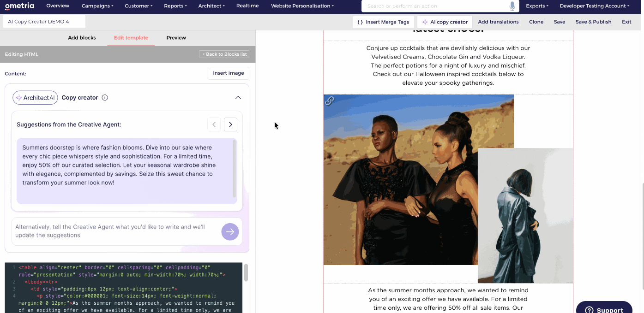
Task: Switch to the Add blocks tab
Action: point(82,38)
